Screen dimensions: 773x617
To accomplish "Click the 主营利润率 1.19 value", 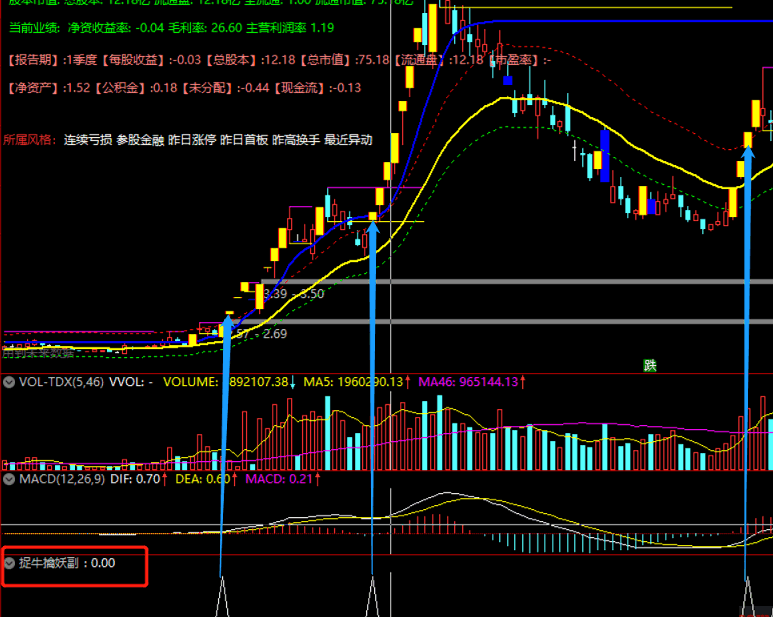I will (x=290, y=28).
